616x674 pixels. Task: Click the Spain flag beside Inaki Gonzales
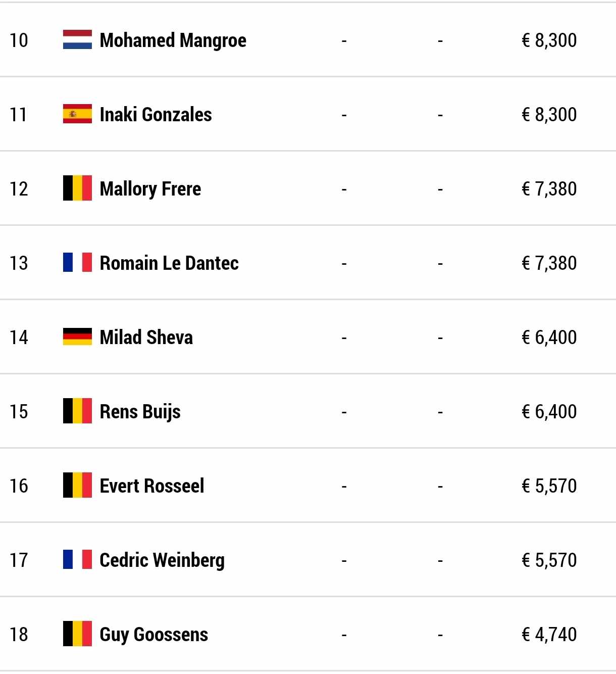pyautogui.click(x=77, y=114)
